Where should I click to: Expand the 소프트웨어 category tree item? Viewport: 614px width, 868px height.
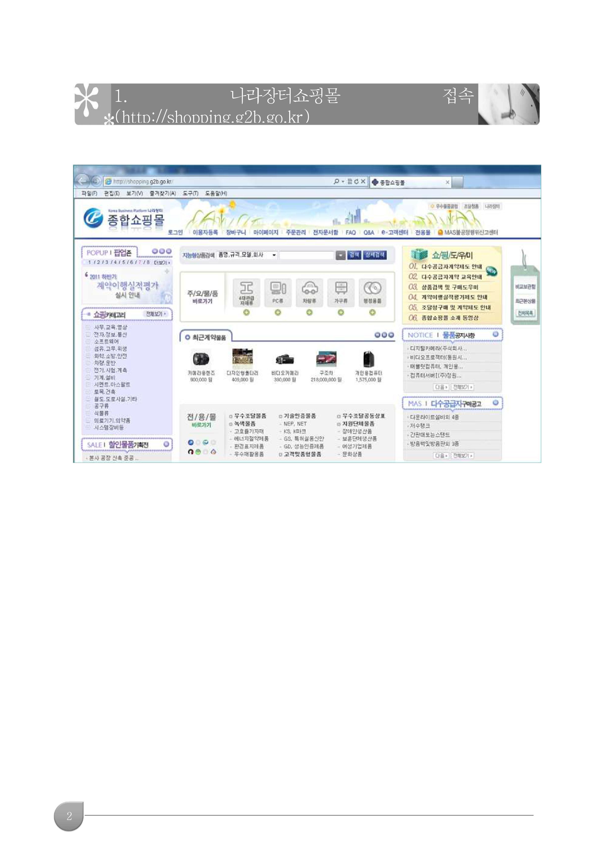tap(88, 342)
